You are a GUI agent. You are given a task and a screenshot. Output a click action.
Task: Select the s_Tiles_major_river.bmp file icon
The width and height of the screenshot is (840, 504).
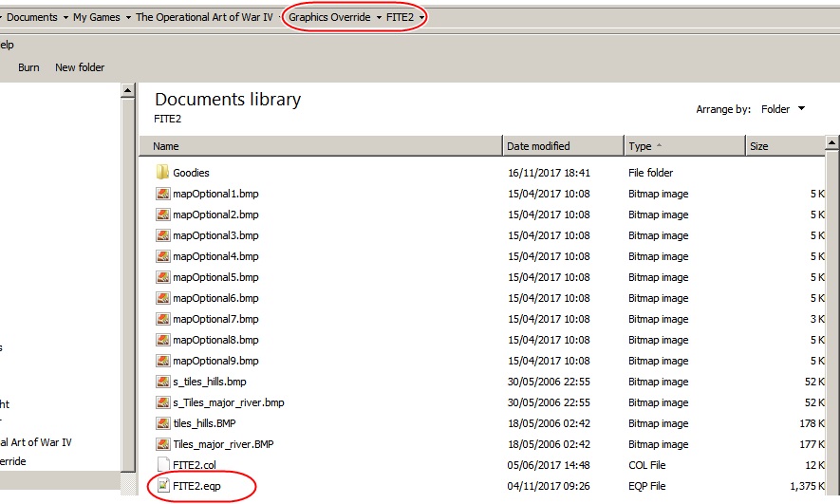(163, 402)
